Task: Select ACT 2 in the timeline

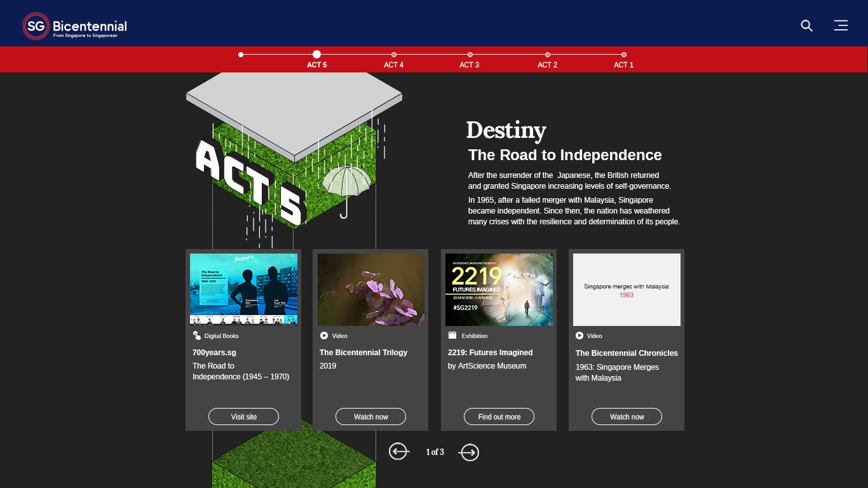Action: (547, 60)
